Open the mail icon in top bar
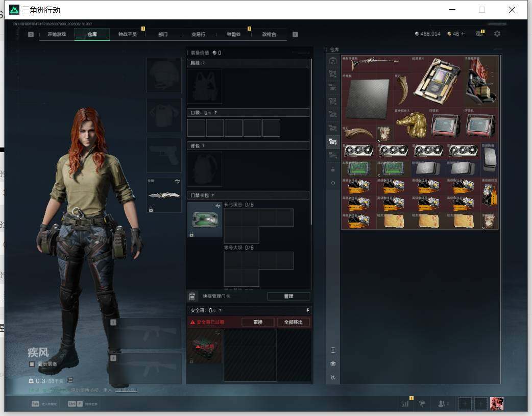The width and height of the screenshot is (532, 416). tap(479, 34)
